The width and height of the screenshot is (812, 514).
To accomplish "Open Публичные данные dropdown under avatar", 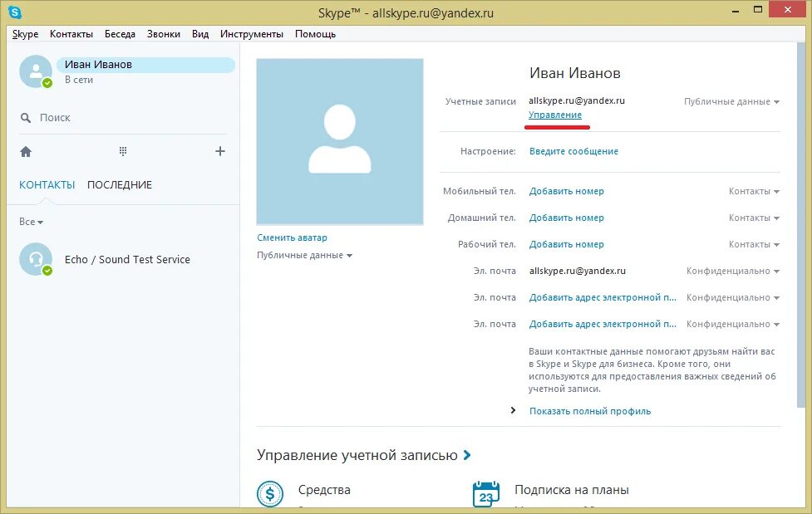I will (304, 255).
